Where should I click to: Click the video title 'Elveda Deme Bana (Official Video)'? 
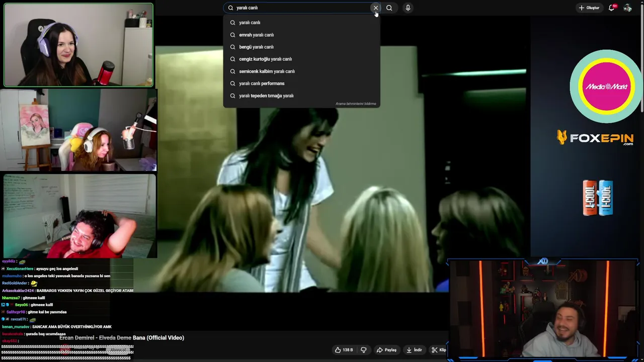click(141, 338)
